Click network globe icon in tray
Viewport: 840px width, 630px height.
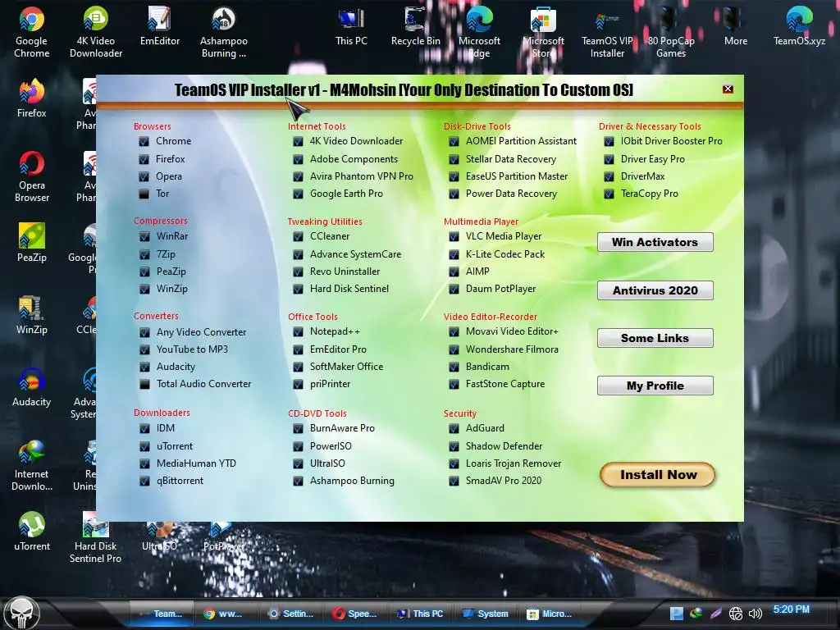point(736,614)
